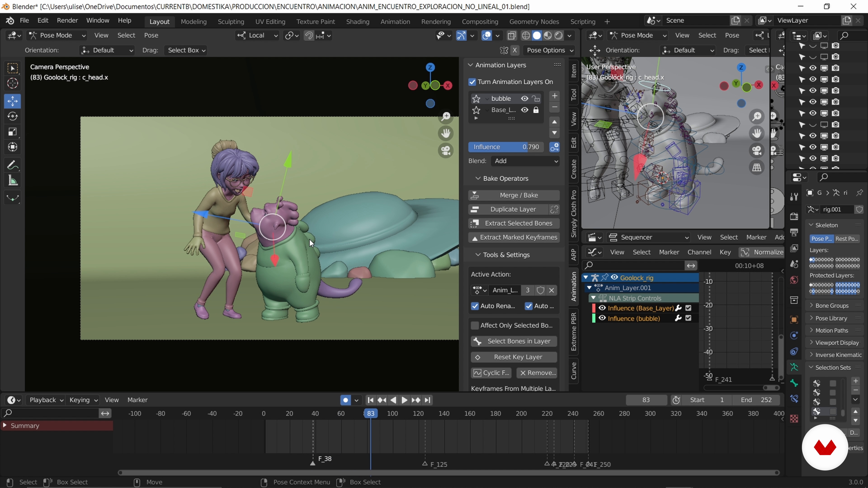868x488 pixels.
Task: Expand the Summary channel in timeline
Action: pyautogui.click(x=5, y=426)
